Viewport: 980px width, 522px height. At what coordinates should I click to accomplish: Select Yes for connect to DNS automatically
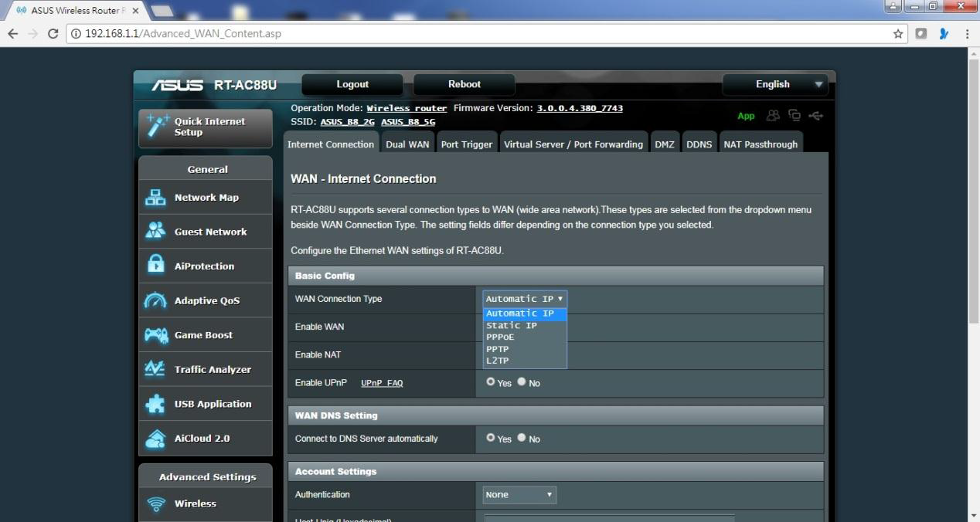point(491,437)
